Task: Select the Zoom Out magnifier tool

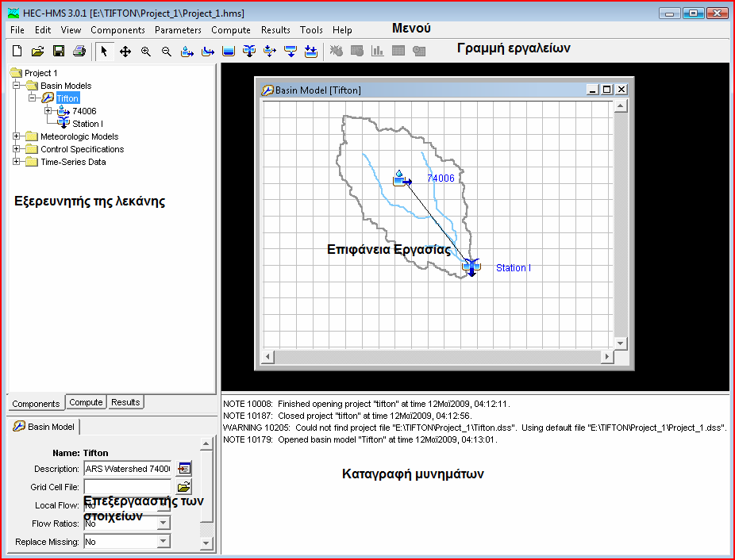Action: coord(167,51)
